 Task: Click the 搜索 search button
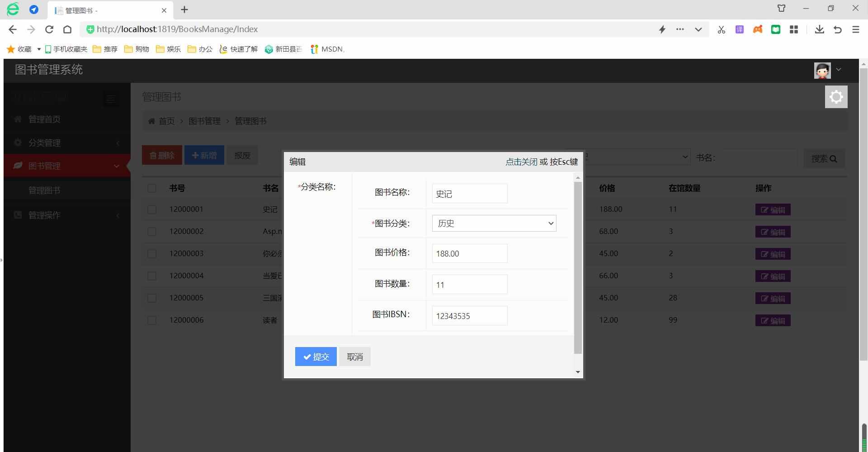click(824, 159)
